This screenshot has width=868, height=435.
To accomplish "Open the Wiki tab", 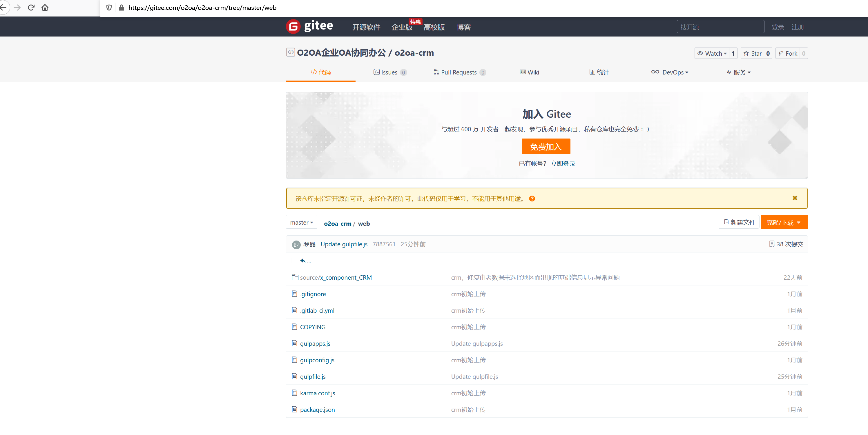I will [x=529, y=72].
